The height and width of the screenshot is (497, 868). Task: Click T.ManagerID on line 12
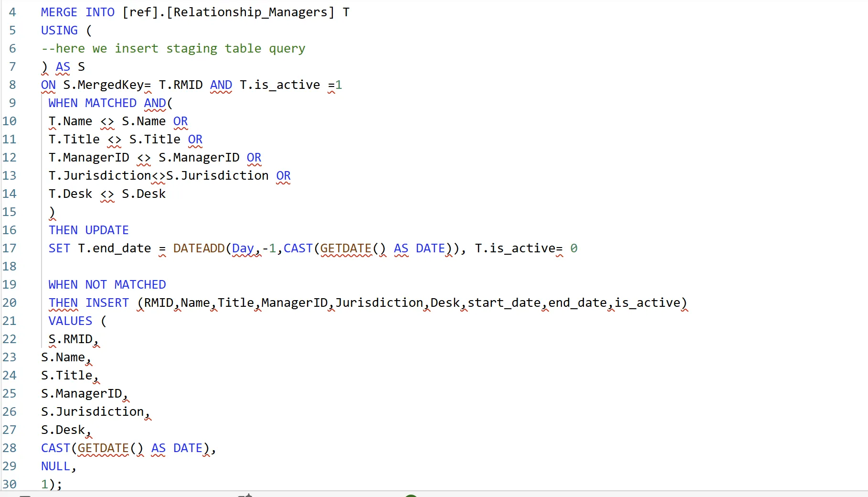click(x=89, y=157)
